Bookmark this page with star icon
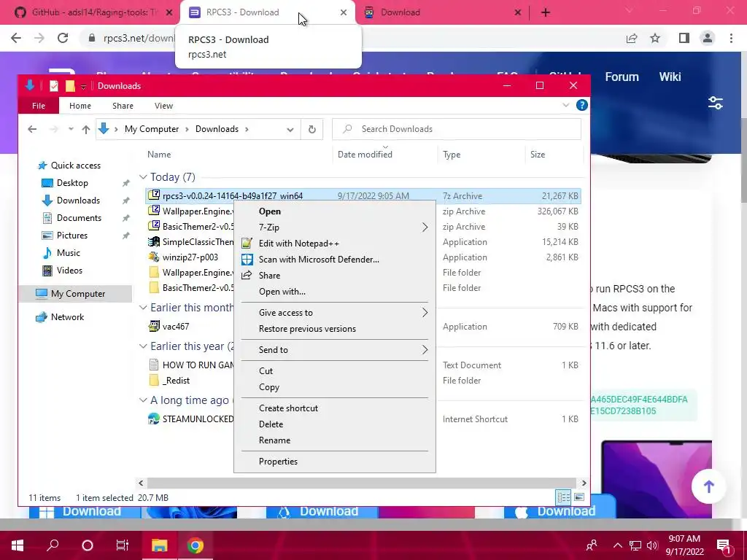This screenshot has width=747, height=560. pyautogui.click(x=655, y=38)
